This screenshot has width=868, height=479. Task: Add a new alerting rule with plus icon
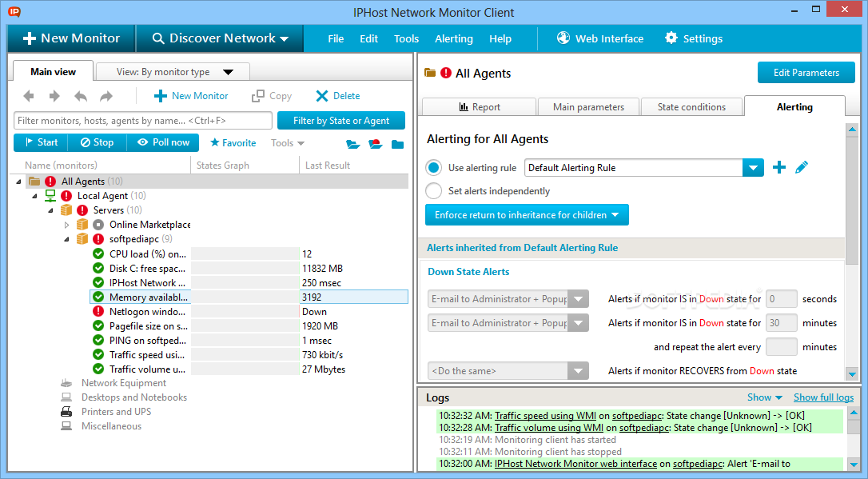click(x=778, y=167)
